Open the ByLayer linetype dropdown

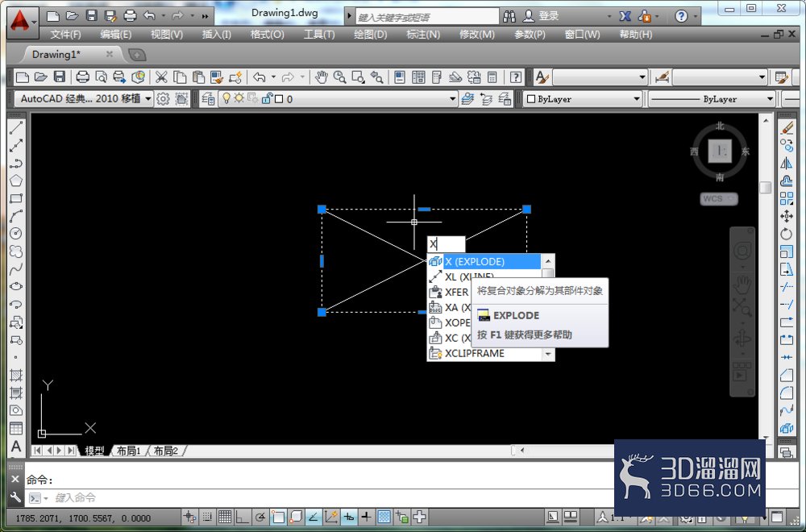tap(770, 98)
